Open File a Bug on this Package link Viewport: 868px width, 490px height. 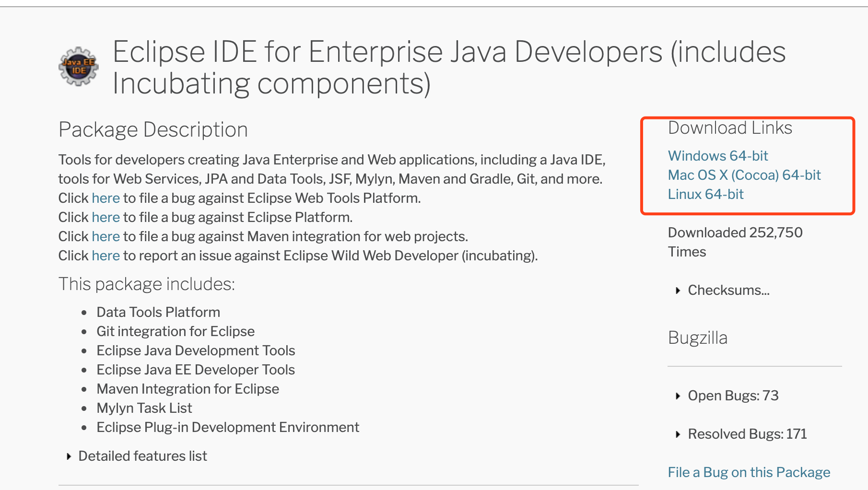click(x=749, y=472)
